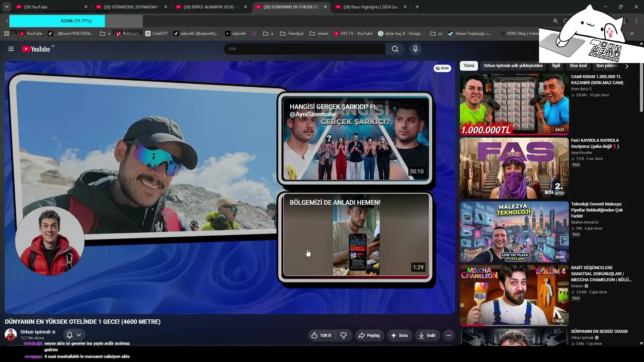
Task: Open the tab search dropdown arrow
Action: 7,7
